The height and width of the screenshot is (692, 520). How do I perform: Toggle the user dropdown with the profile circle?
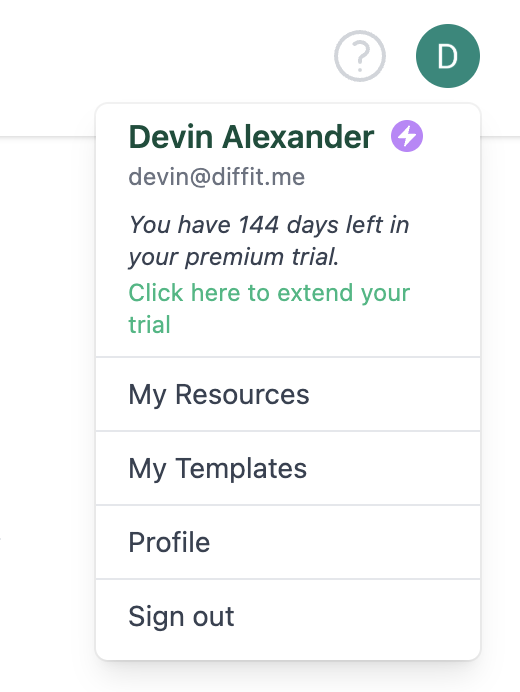point(448,56)
